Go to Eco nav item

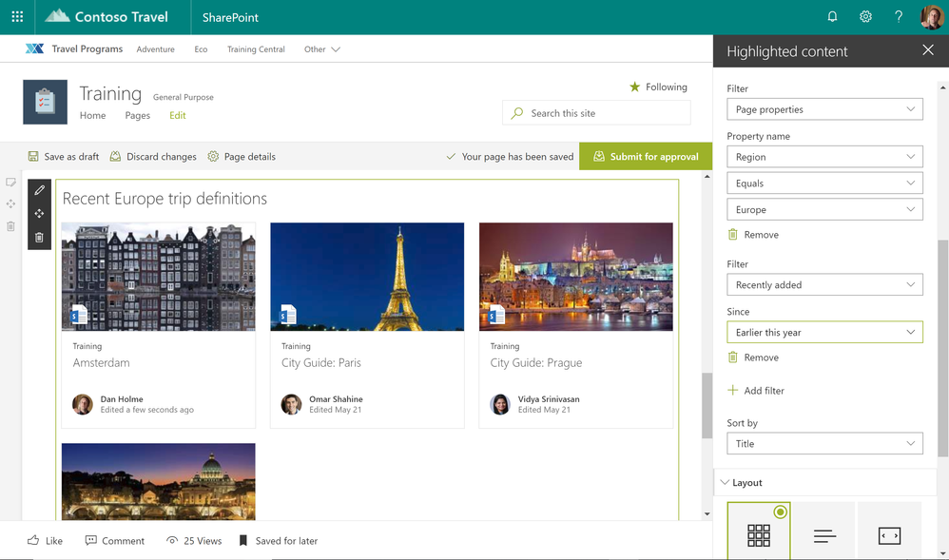(x=201, y=49)
